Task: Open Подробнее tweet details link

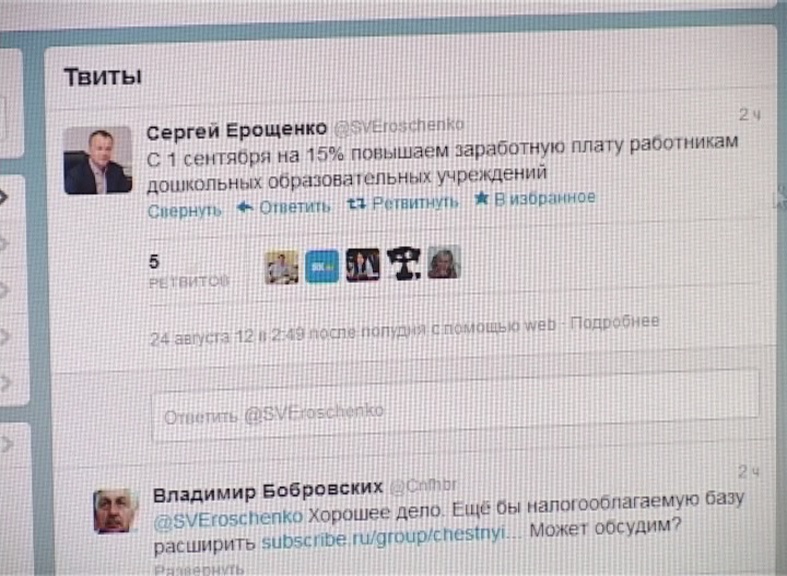Action: point(614,322)
